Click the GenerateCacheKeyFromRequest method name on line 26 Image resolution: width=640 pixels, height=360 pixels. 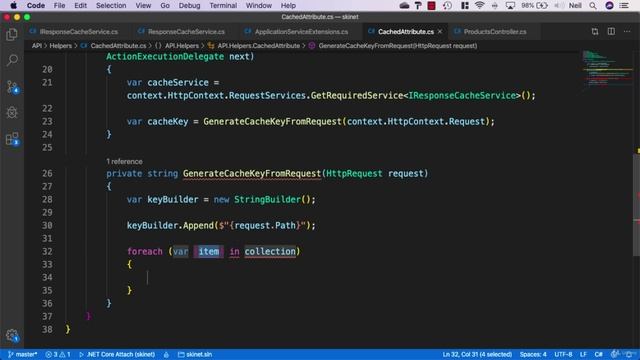click(x=252, y=173)
